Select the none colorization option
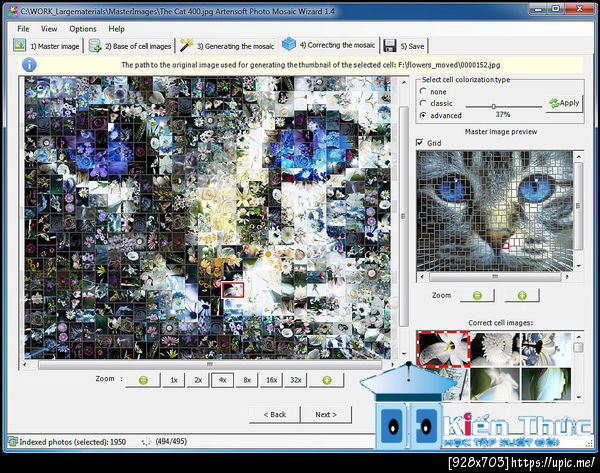 coord(423,91)
